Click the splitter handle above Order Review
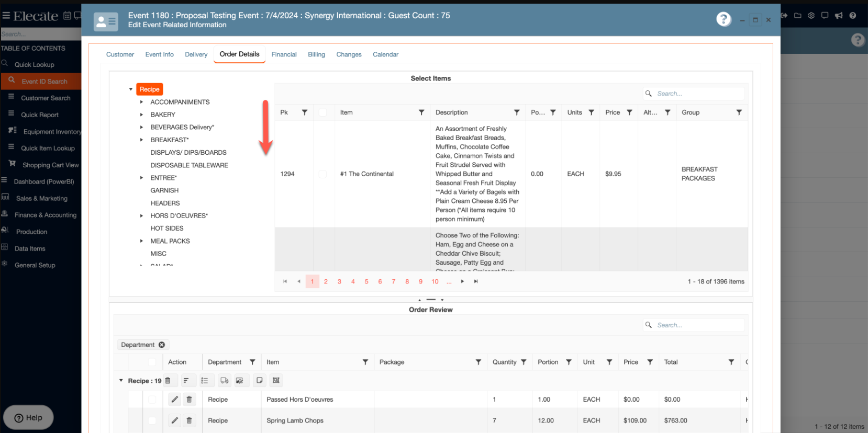868x433 pixels. (431, 300)
